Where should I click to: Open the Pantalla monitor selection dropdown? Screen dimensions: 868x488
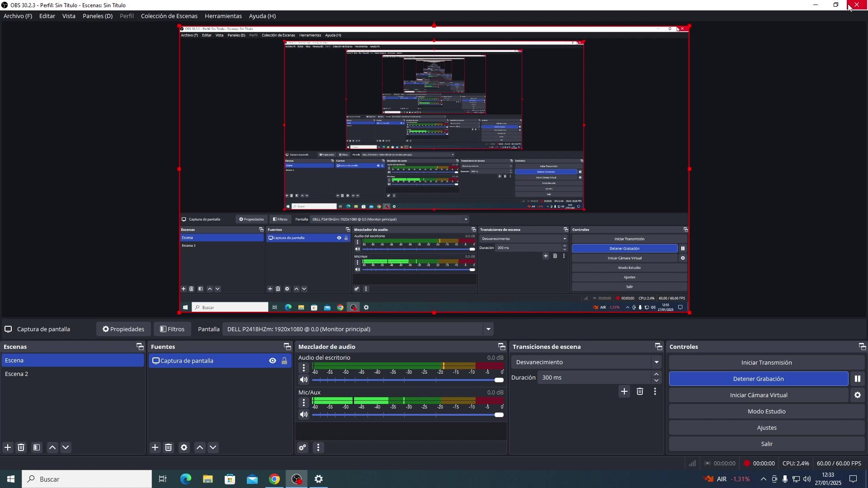click(x=488, y=329)
